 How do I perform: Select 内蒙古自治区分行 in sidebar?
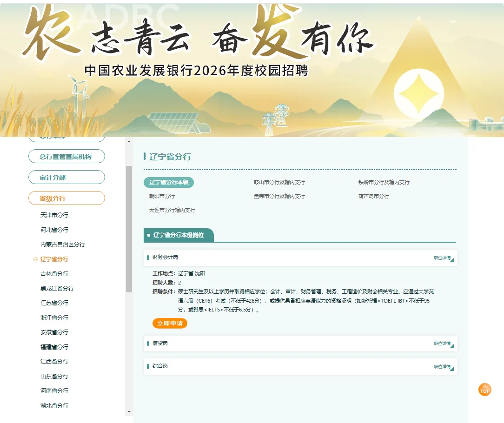tap(63, 245)
